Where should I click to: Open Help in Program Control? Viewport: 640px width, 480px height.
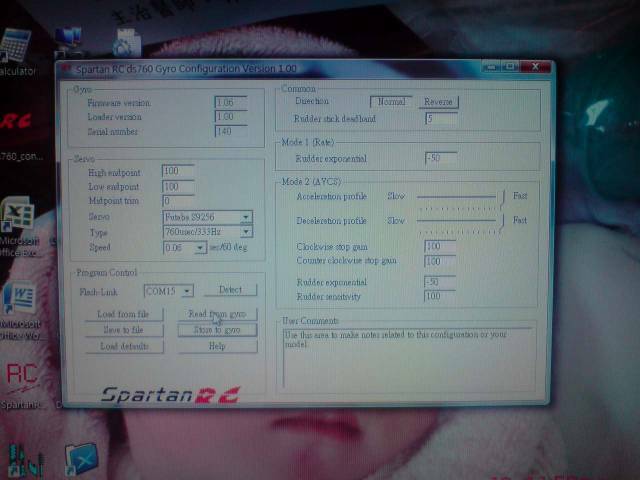point(217,346)
